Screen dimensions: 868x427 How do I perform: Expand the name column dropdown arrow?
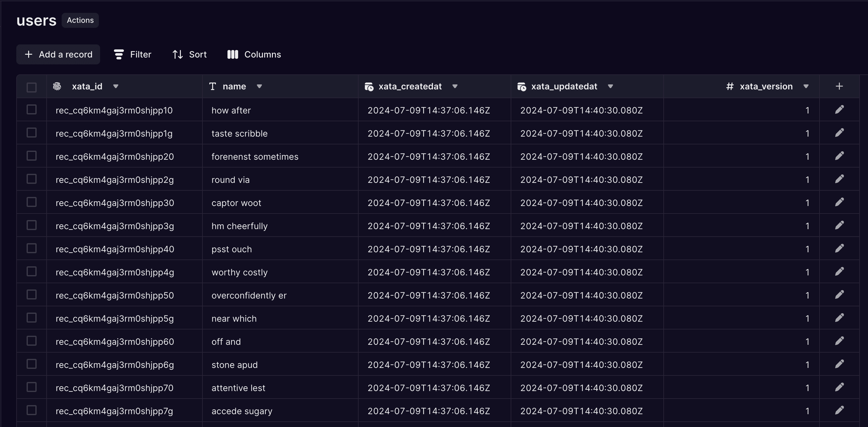coord(259,87)
